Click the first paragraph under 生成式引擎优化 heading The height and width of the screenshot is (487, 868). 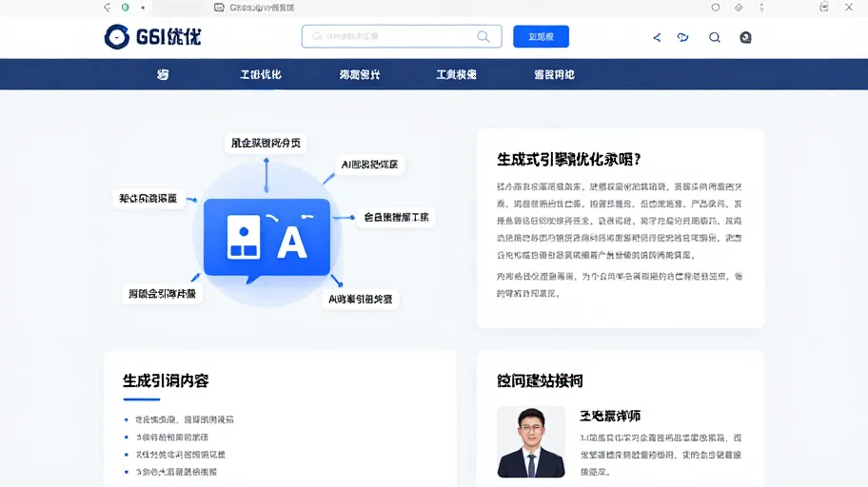click(x=620, y=221)
